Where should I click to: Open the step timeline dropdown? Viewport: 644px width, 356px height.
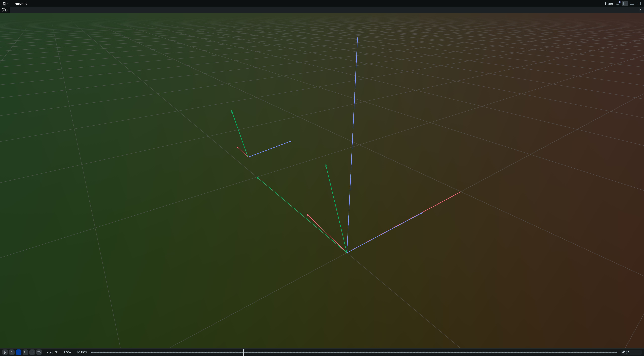pyautogui.click(x=52, y=352)
